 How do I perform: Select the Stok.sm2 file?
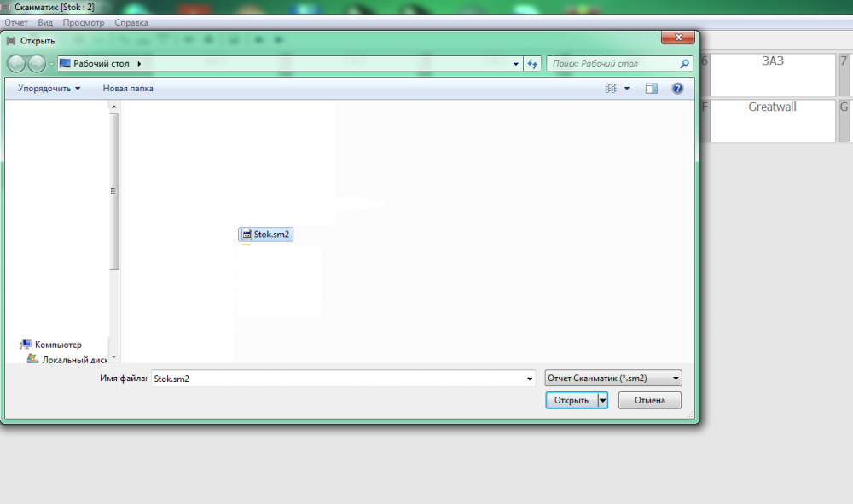click(266, 235)
